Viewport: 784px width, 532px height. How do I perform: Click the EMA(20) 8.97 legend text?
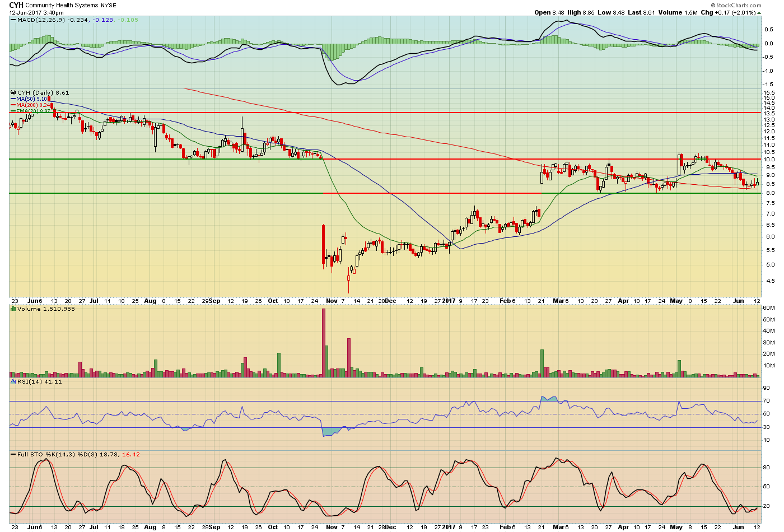34,111
